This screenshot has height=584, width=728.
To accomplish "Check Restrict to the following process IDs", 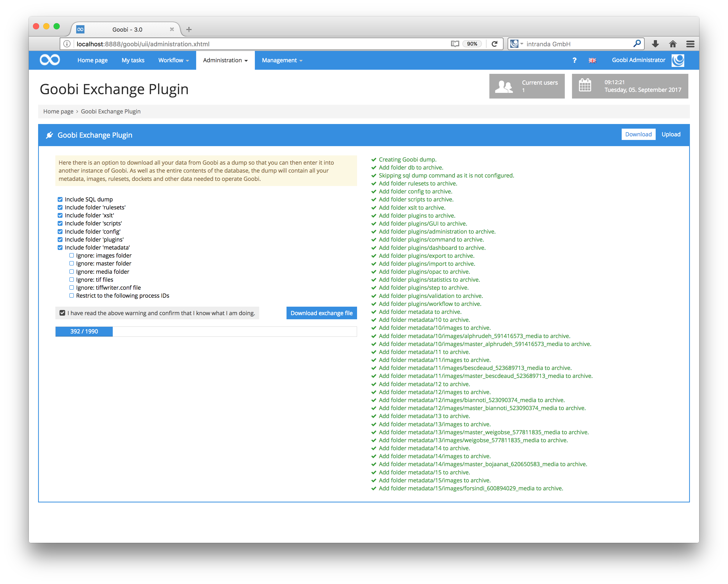I will (72, 296).
